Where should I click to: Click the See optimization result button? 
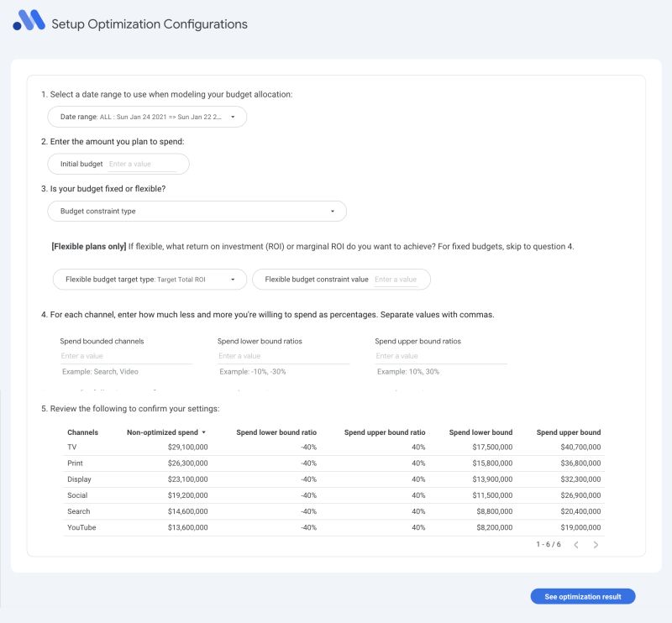[582, 596]
